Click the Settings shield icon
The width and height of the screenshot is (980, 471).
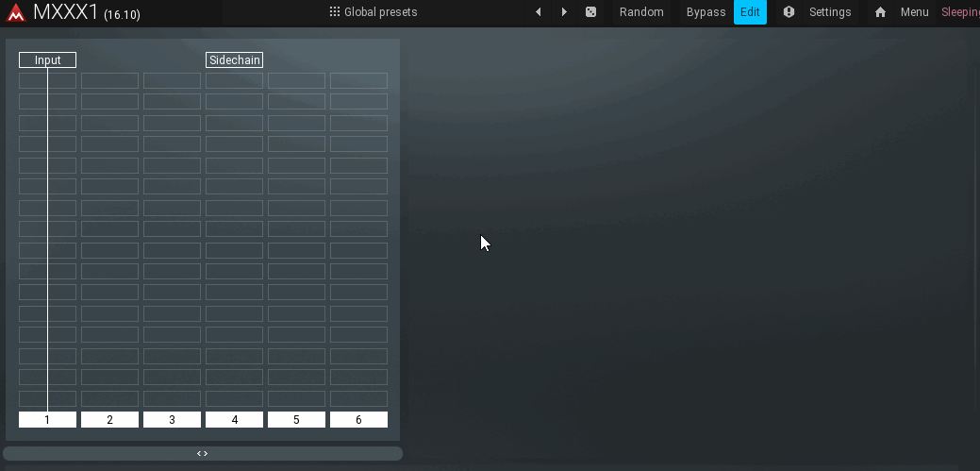[789, 12]
